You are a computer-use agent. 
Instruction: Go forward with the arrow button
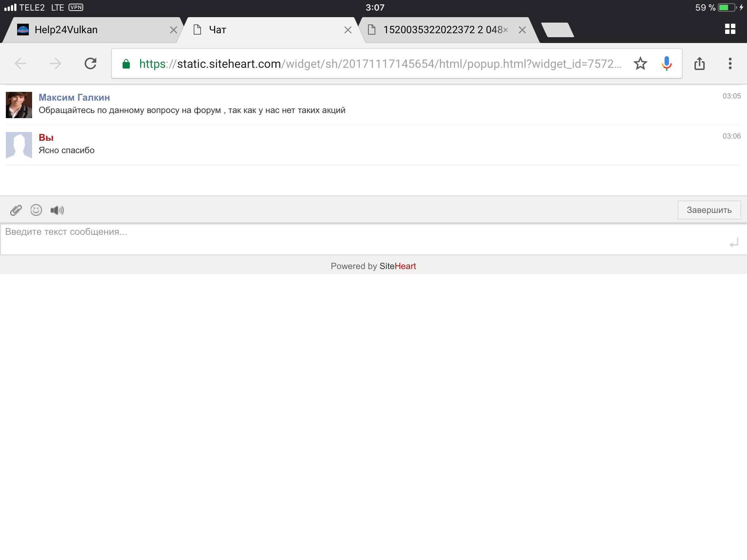pos(55,64)
